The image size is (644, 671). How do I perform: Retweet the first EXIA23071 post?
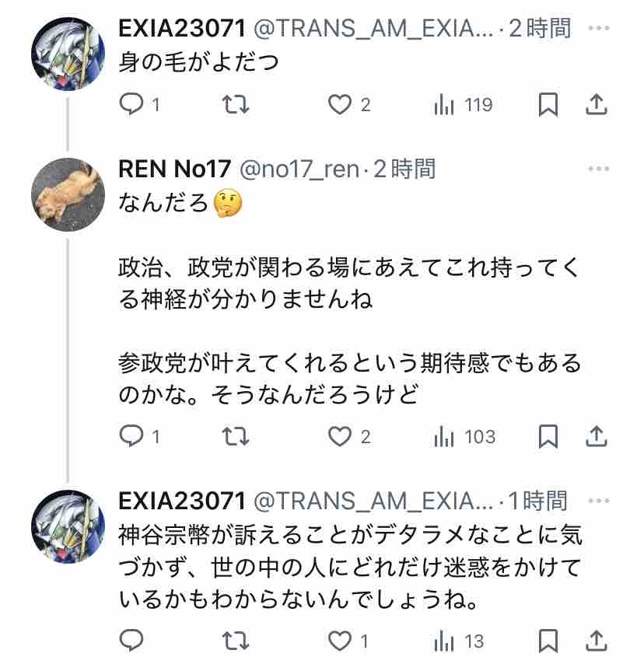point(236,104)
